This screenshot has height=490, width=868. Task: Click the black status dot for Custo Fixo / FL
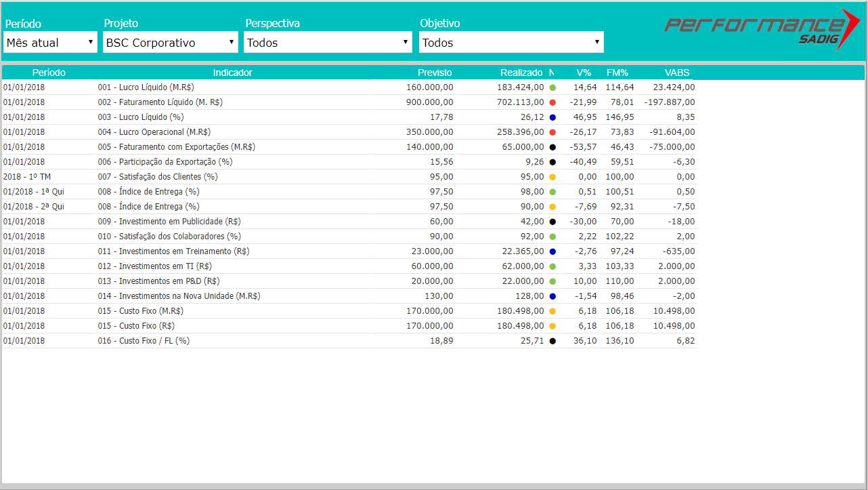pyautogui.click(x=552, y=341)
